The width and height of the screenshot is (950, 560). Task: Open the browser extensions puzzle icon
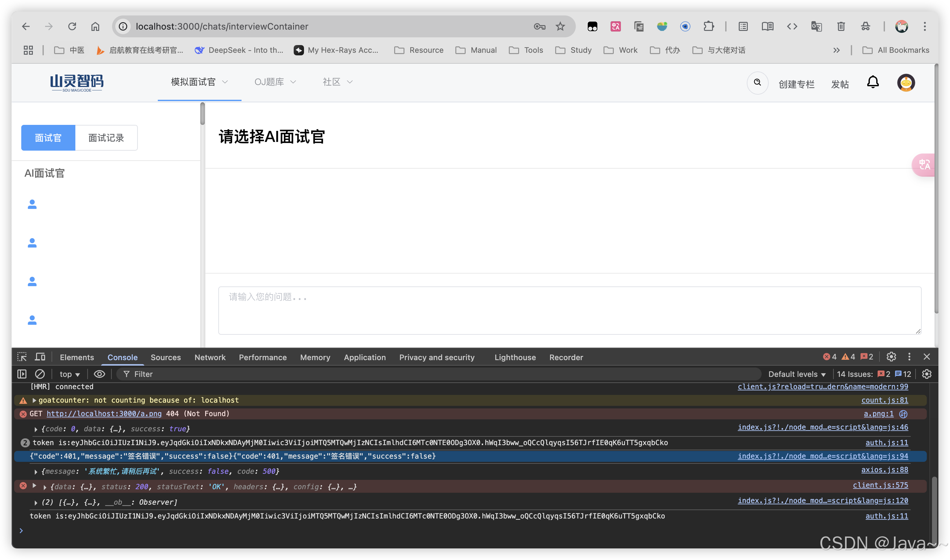point(708,26)
